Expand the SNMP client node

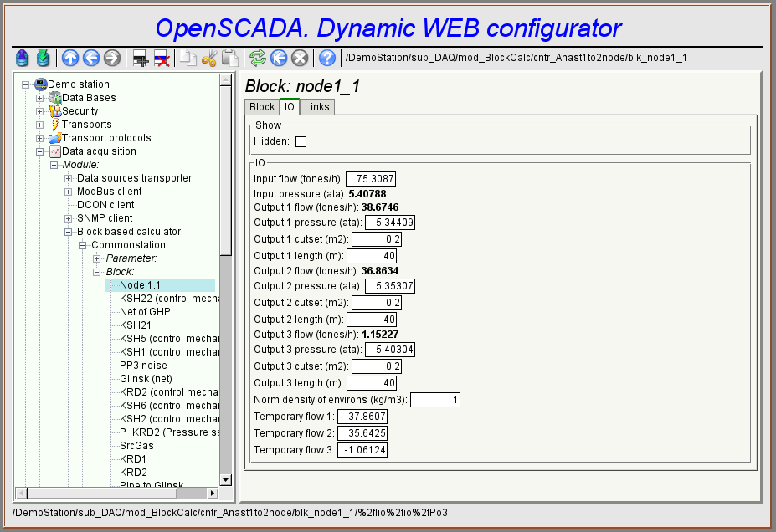pyautogui.click(x=69, y=218)
